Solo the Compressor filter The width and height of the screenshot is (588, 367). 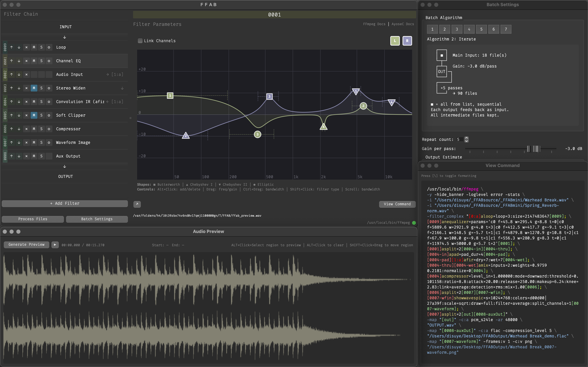click(x=42, y=129)
